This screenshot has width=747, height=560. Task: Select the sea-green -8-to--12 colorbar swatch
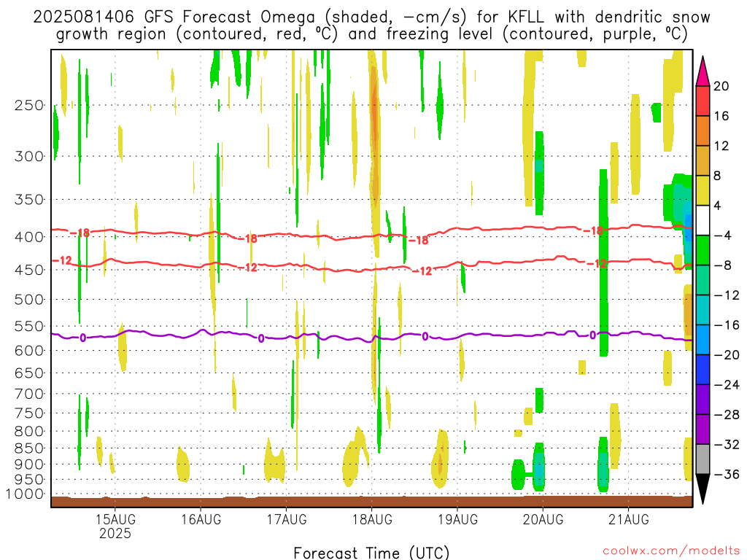(x=703, y=280)
